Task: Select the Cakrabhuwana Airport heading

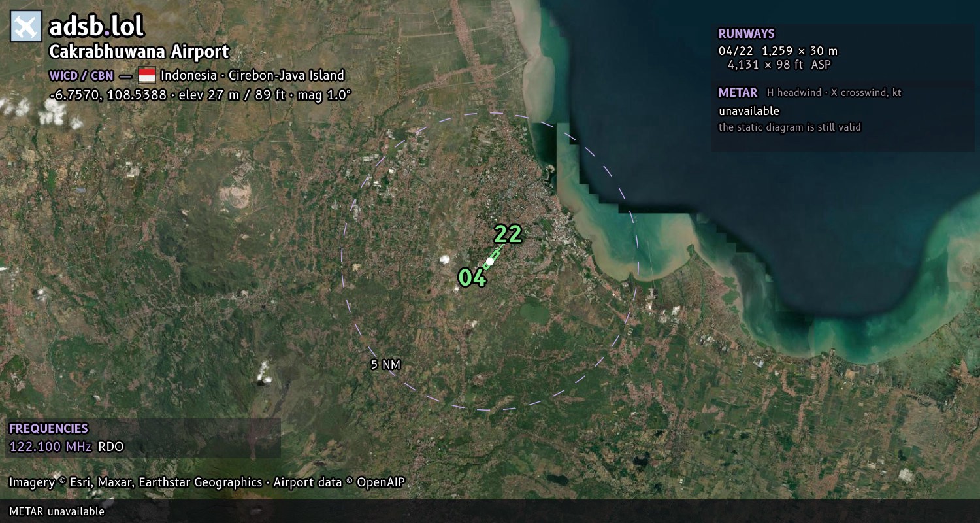Action: (x=139, y=52)
